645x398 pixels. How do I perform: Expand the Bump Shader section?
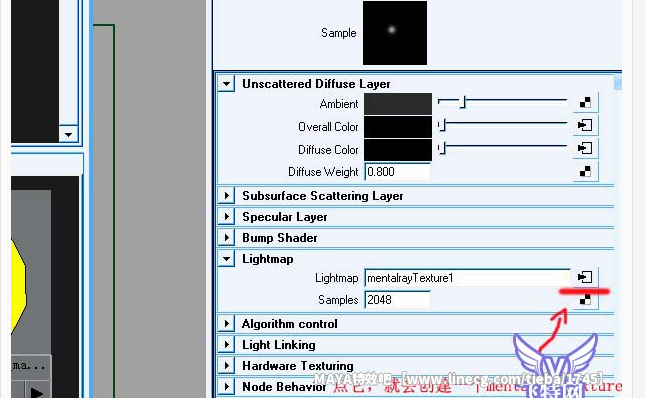click(226, 238)
